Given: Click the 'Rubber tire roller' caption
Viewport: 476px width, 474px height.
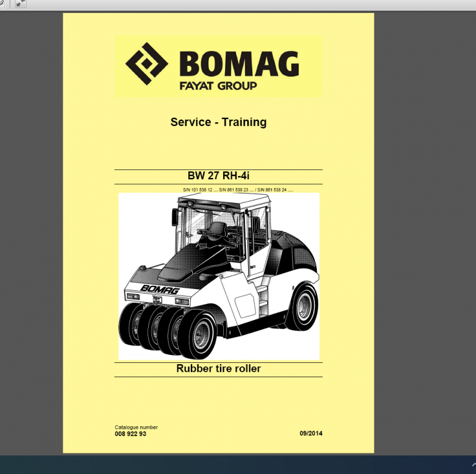Looking at the screenshot, I should pos(219,369).
